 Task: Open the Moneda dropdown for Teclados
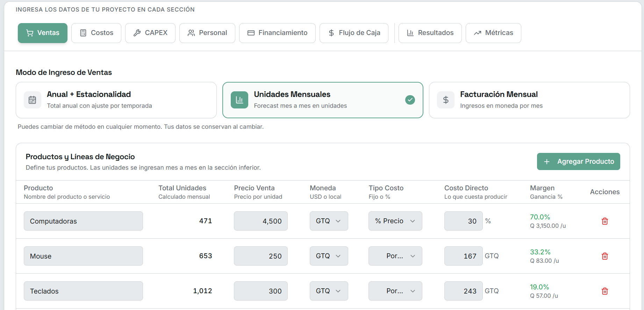[329, 291]
